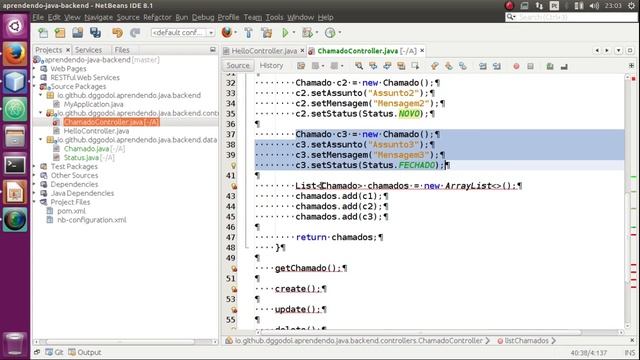Switch to the History view

(271, 66)
